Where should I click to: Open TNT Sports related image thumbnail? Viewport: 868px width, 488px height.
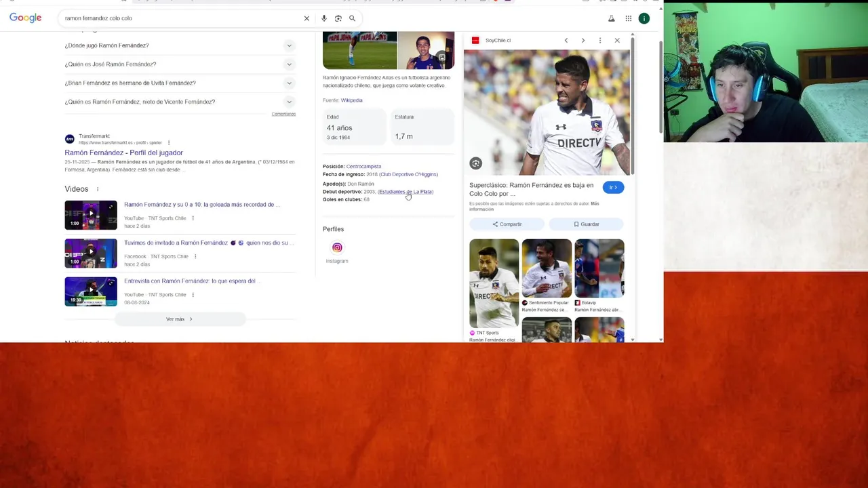pyautogui.click(x=494, y=283)
